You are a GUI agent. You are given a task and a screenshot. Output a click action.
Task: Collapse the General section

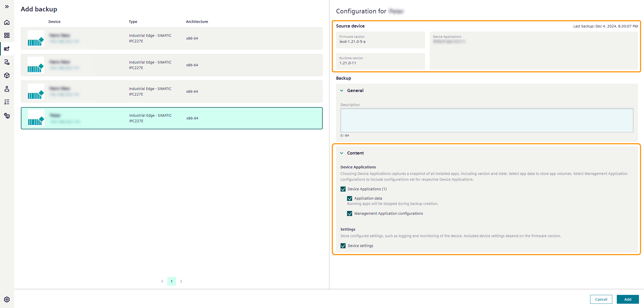point(342,91)
